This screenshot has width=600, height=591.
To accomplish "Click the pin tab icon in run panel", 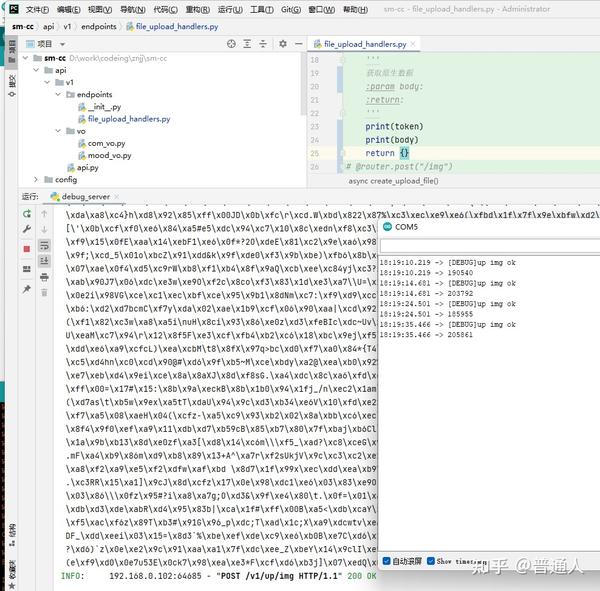I will click(27, 289).
